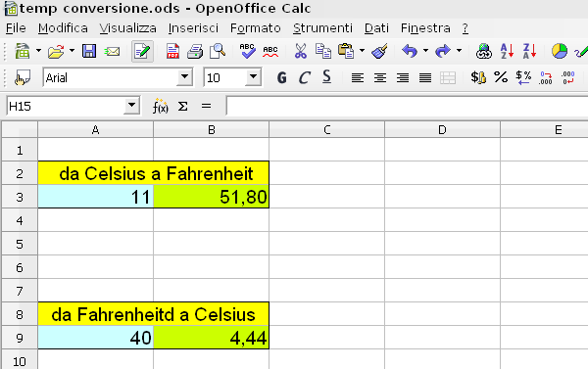Open the Redo history dropdown arrow

point(459,50)
